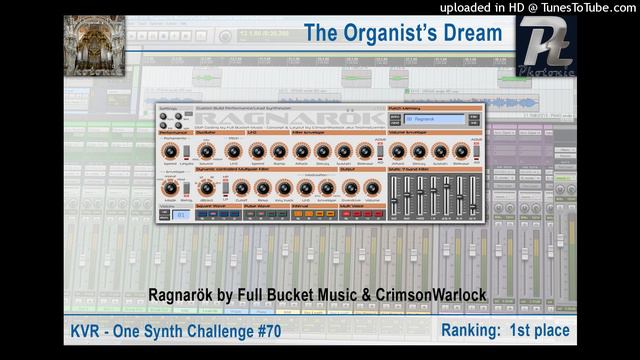Click the Filter Envelope Attack knob
The image size is (640, 360).
(x=302, y=151)
